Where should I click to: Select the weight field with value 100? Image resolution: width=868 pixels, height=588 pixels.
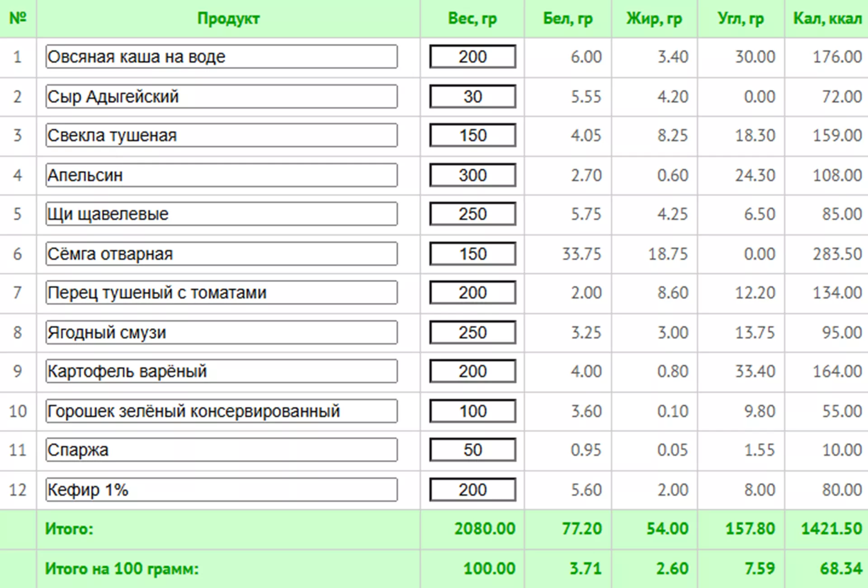[x=473, y=411]
